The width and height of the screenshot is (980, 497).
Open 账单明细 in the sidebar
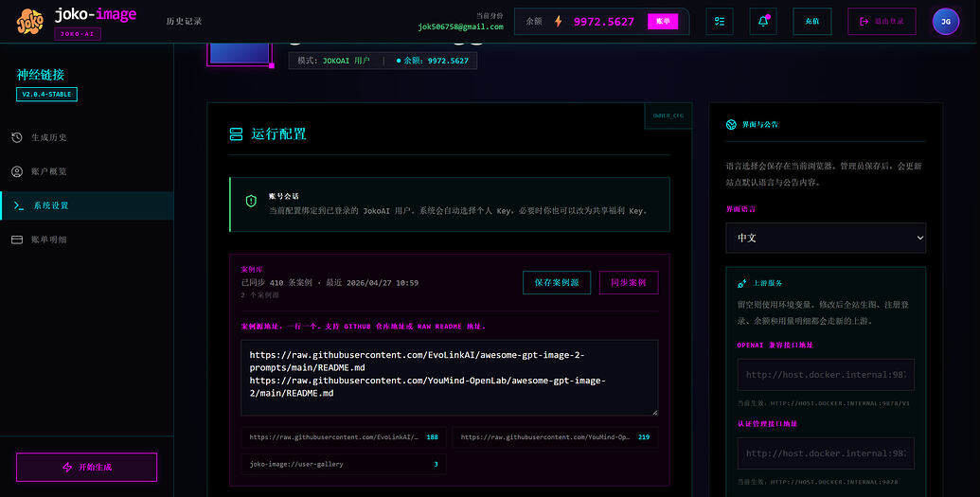pyautogui.click(x=87, y=240)
